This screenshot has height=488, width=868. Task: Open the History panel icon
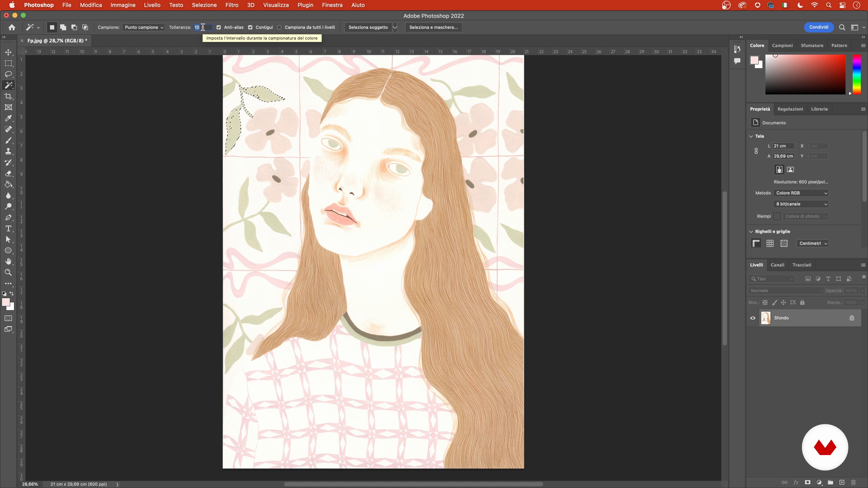tap(737, 49)
